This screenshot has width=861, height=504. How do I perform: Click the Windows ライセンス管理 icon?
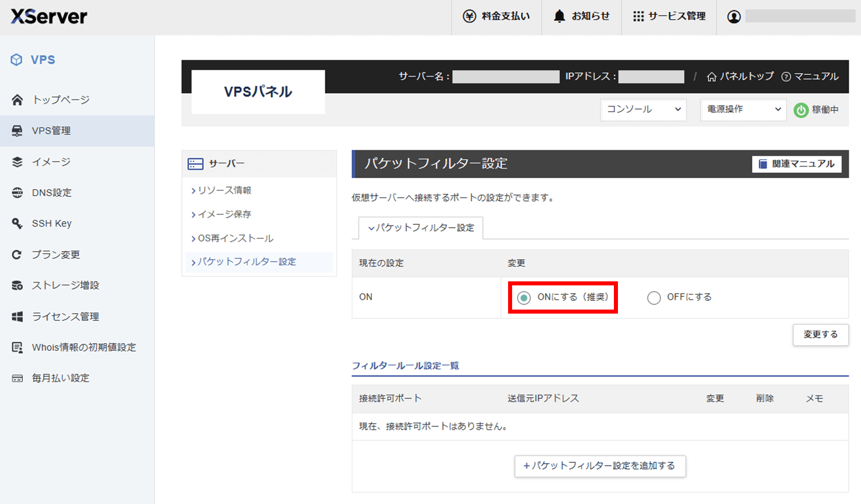[17, 317]
